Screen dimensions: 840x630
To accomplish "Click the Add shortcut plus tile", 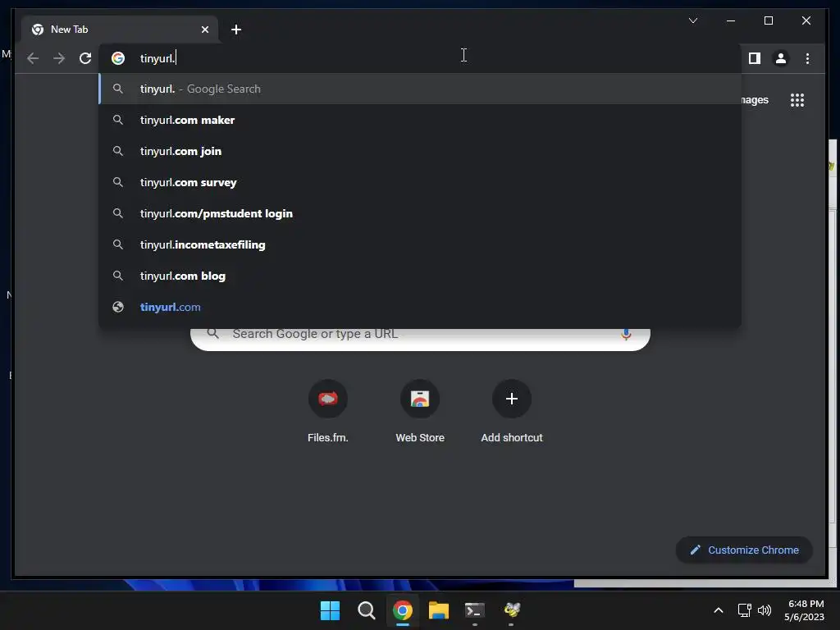I will coord(512,412).
